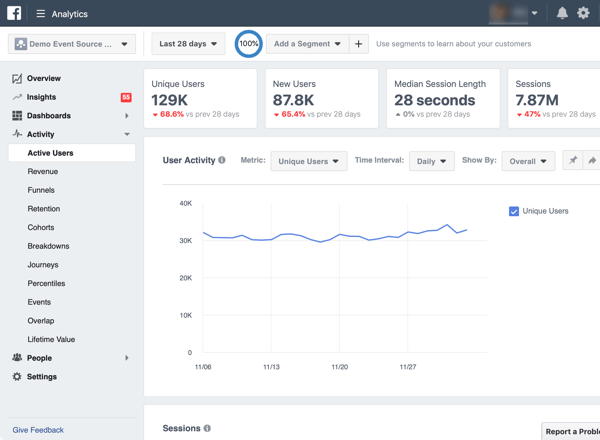Viewport: 600px width, 440px height.
Task: Click the Report a Problem button
Action: click(572, 431)
